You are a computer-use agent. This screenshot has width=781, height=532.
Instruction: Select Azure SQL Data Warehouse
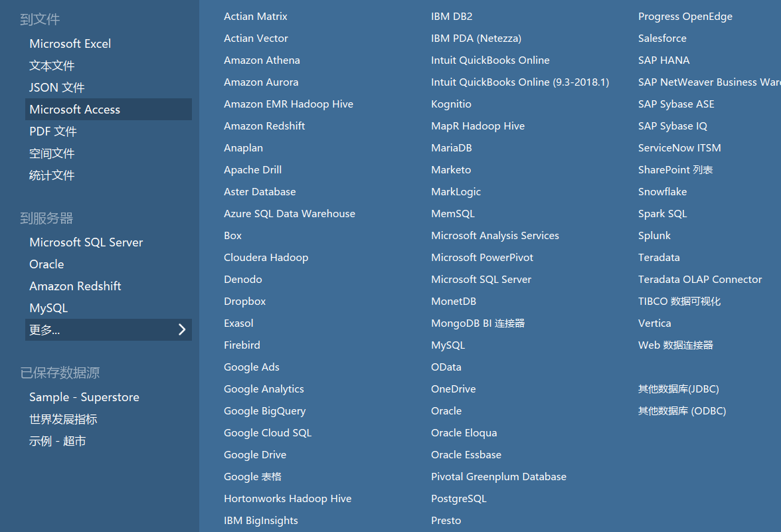coord(290,214)
